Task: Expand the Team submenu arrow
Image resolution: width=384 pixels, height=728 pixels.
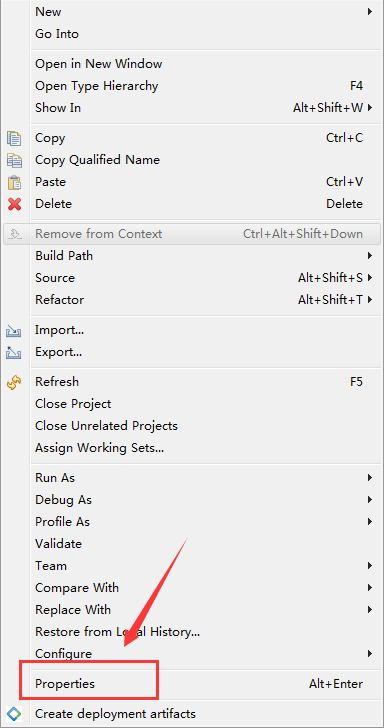Action: click(x=370, y=566)
